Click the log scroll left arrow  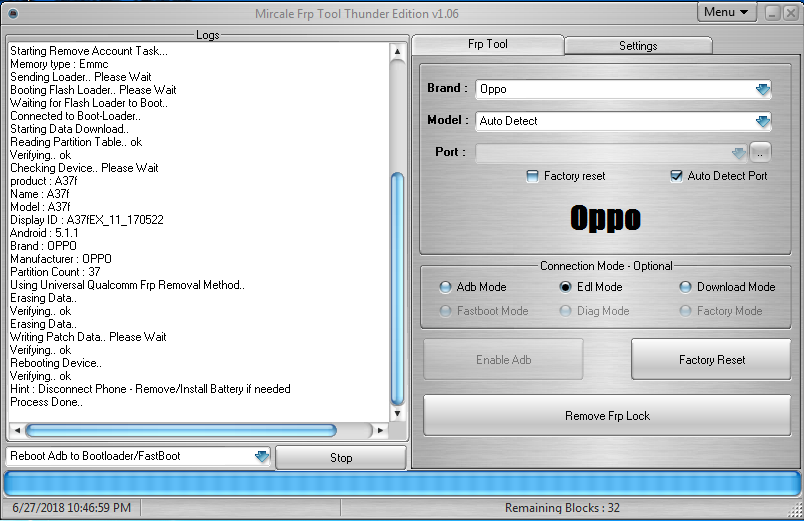[17, 430]
